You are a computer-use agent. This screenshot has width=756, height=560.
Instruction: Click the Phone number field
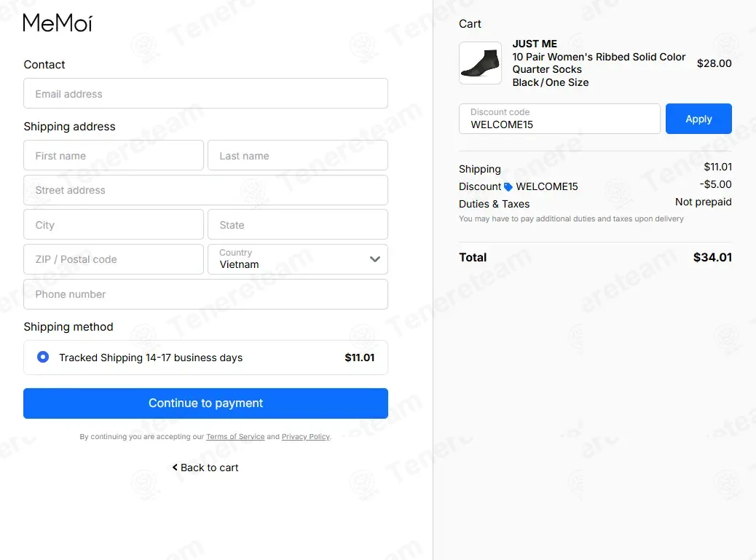pos(205,294)
